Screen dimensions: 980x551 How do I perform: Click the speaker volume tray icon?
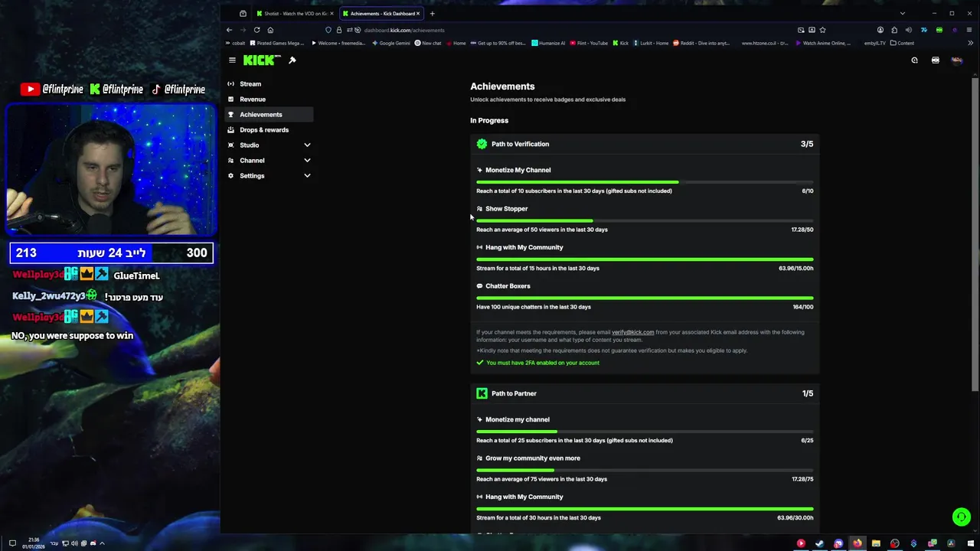click(x=74, y=543)
